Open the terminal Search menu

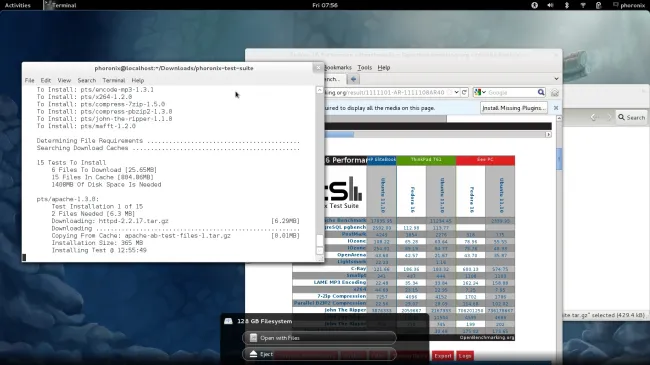point(87,80)
